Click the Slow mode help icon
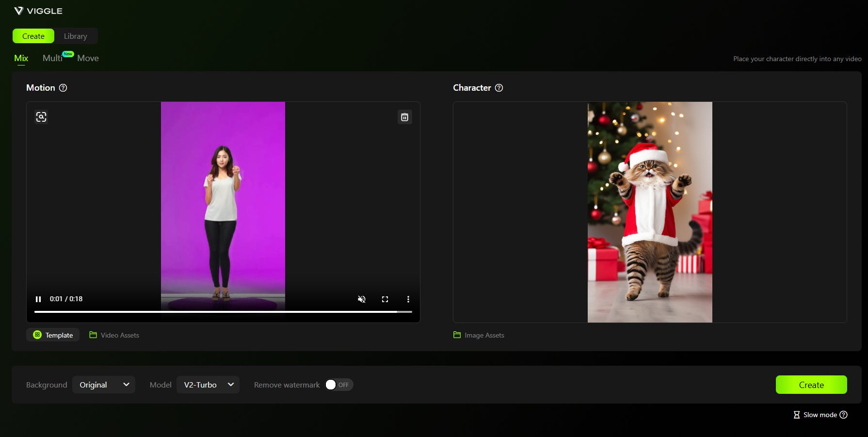 843,415
